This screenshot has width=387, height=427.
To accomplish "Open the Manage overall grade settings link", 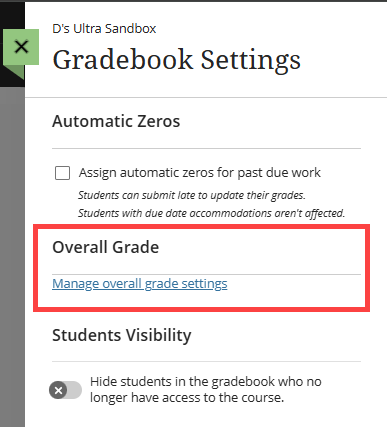I will tap(140, 284).
